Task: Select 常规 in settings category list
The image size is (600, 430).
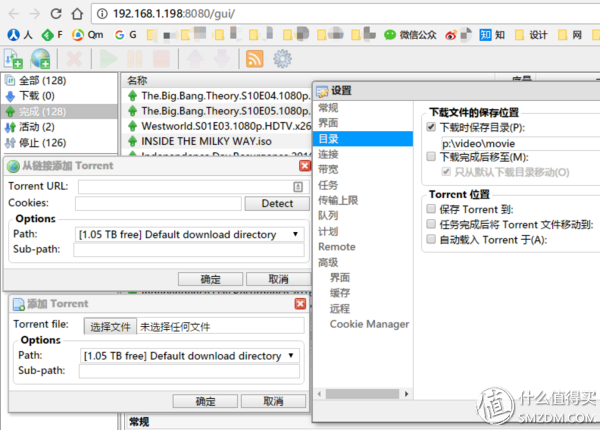Action: (x=328, y=108)
